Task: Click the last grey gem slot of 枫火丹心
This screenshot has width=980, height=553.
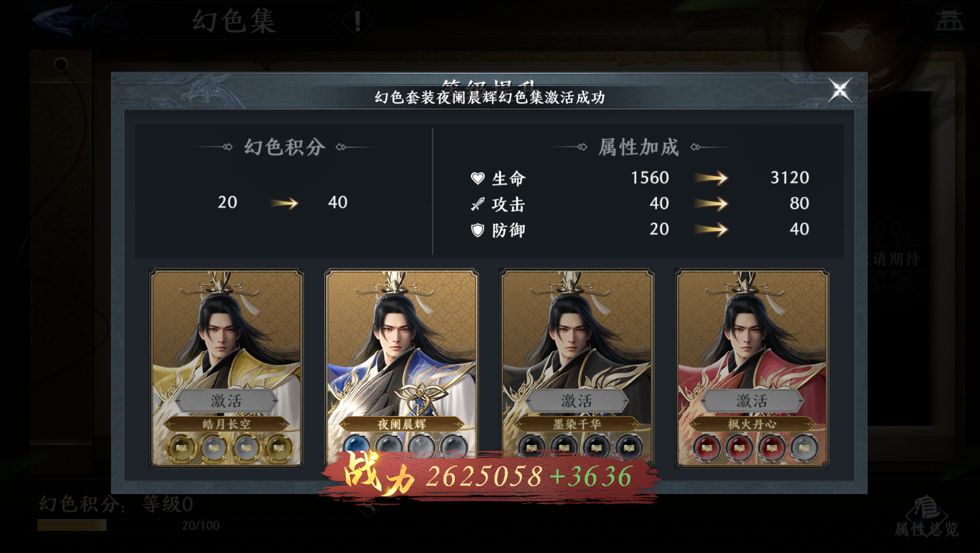Action: [x=804, y=447]
